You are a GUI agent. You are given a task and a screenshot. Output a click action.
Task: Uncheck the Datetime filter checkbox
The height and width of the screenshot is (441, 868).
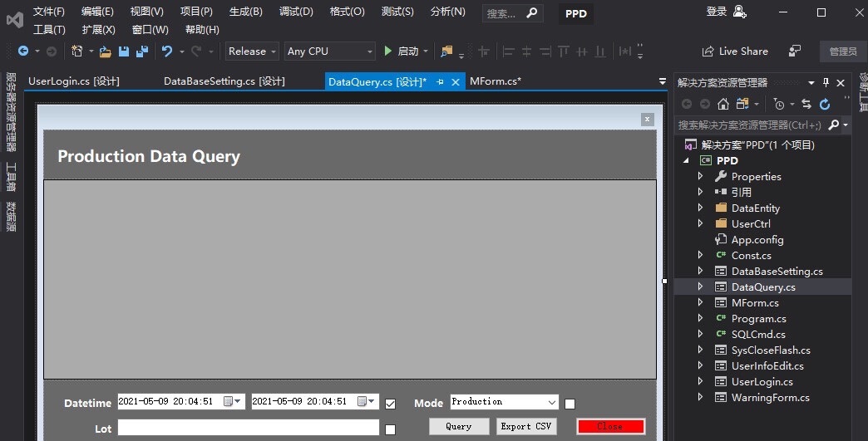(390, 404)
